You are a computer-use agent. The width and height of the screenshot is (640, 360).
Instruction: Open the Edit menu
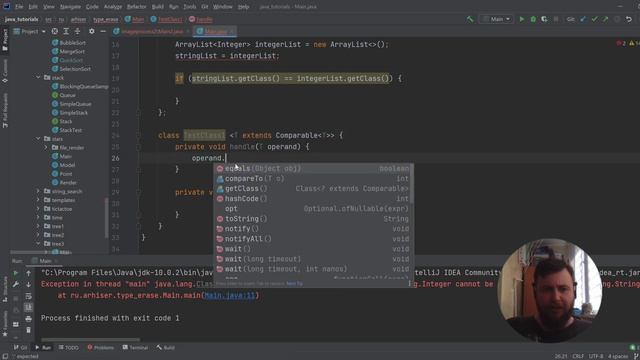[33, 7]
